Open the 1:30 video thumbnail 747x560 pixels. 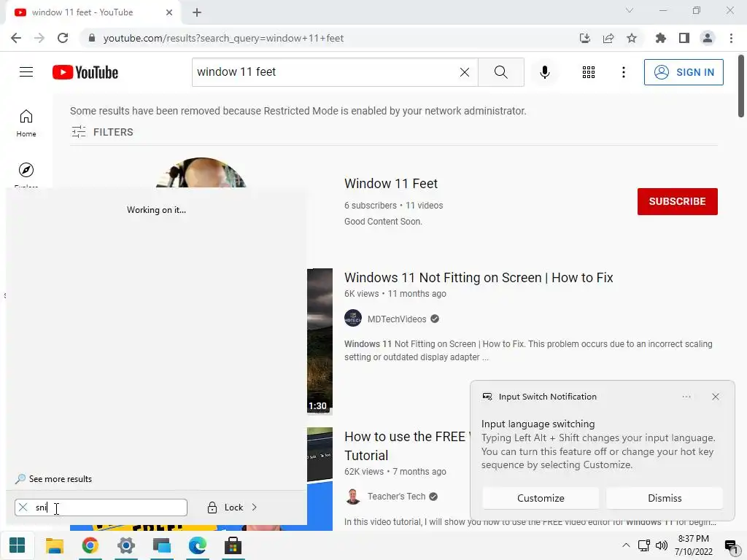320,341
